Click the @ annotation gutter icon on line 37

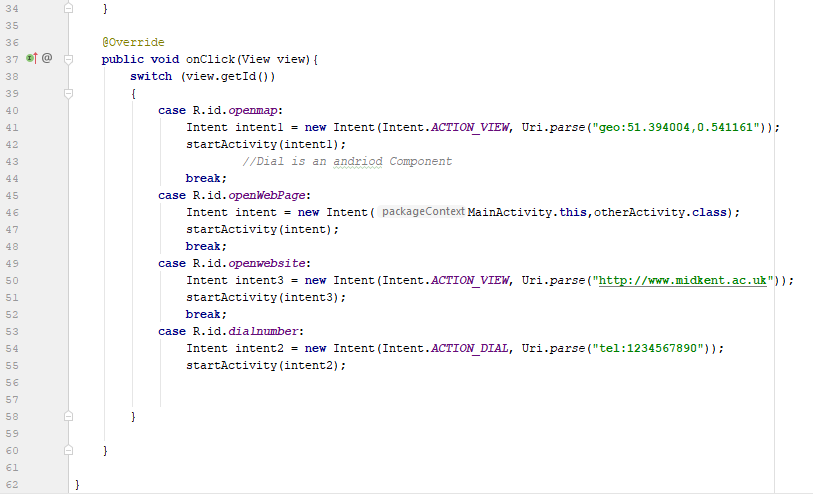[47, 58]
